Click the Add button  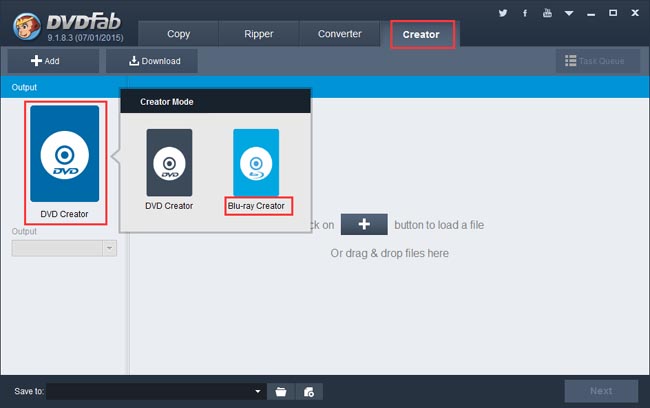tap(53, 61)
